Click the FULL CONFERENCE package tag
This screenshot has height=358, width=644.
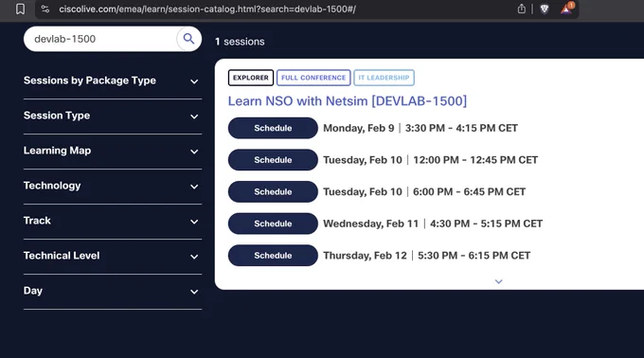[x=313, y=78]
